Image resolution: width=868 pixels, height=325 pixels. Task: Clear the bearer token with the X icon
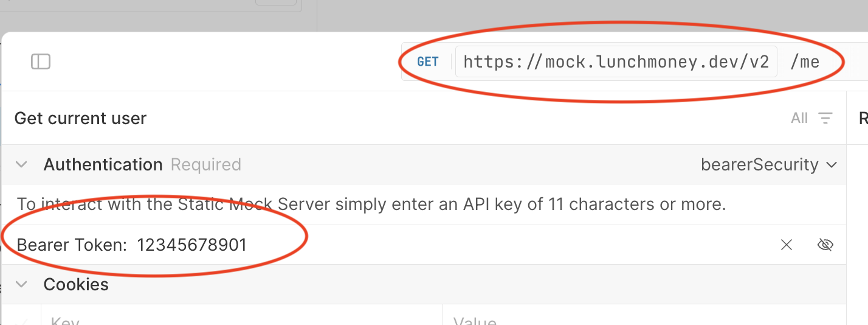click(787, 245)
